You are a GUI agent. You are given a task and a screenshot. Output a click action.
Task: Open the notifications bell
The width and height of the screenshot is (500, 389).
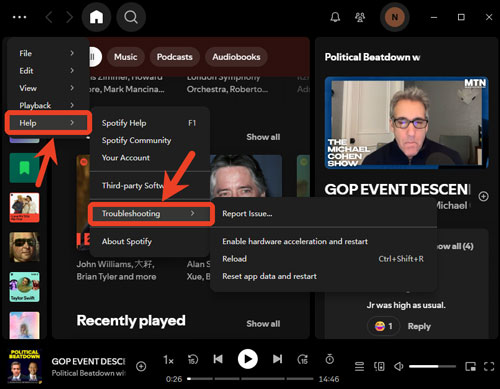click(x=335, y=17)
